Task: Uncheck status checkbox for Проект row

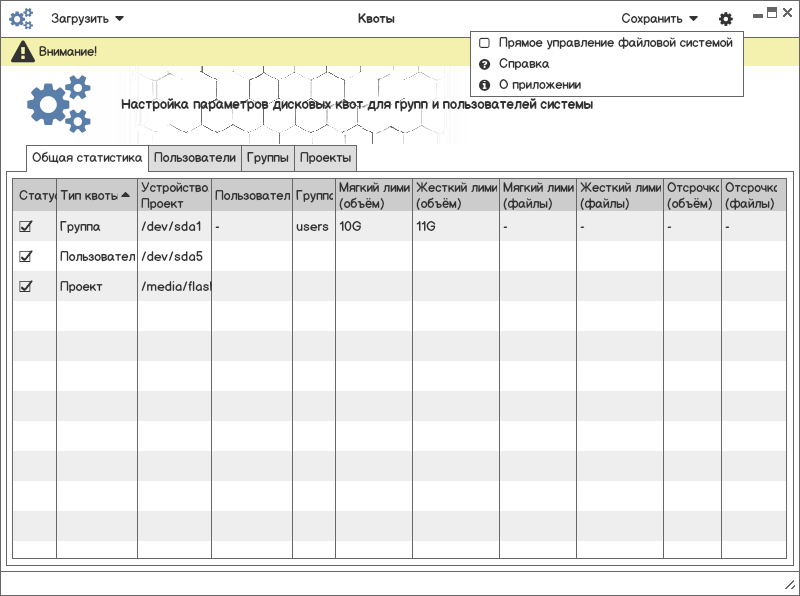Action: pos(26,286)
